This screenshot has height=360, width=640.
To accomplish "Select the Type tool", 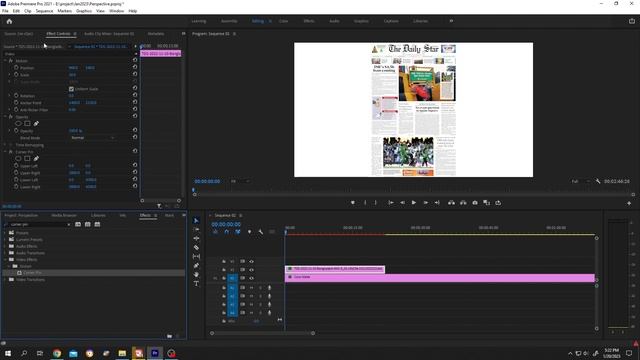I will point(196,283).
